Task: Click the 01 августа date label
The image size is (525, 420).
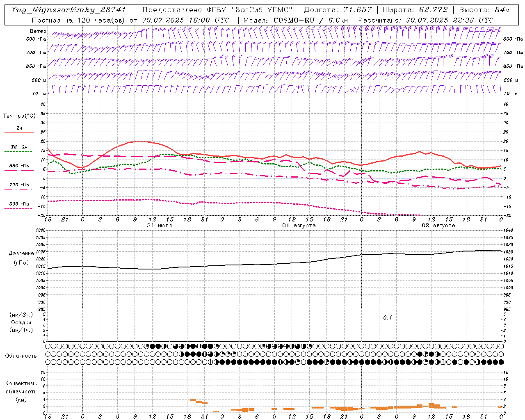Action: [x=299, y=226]
